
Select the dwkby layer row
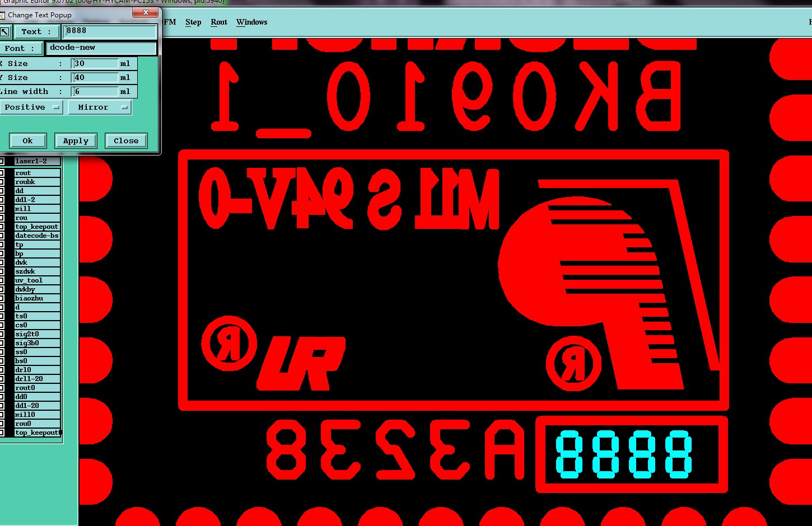pos(37,289)
